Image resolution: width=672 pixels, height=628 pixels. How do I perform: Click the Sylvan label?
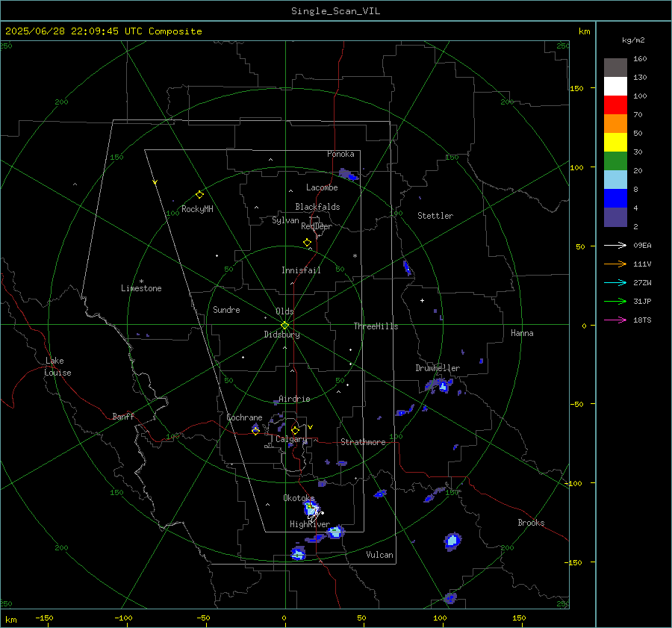click(x=285, y=220)
